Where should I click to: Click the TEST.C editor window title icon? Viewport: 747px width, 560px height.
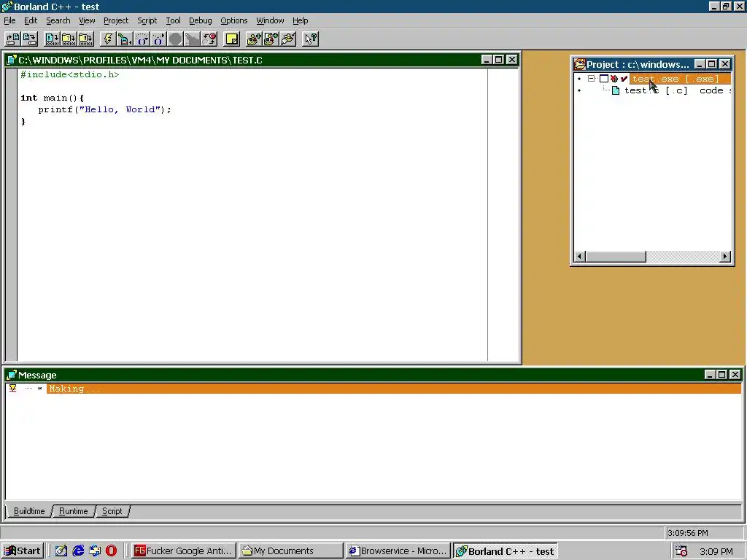click(12, 60)
